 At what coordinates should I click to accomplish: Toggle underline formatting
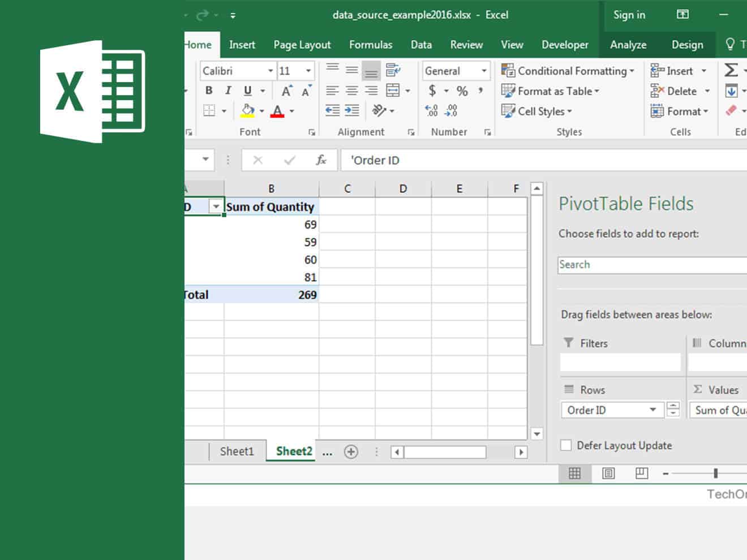click(247, 90)
